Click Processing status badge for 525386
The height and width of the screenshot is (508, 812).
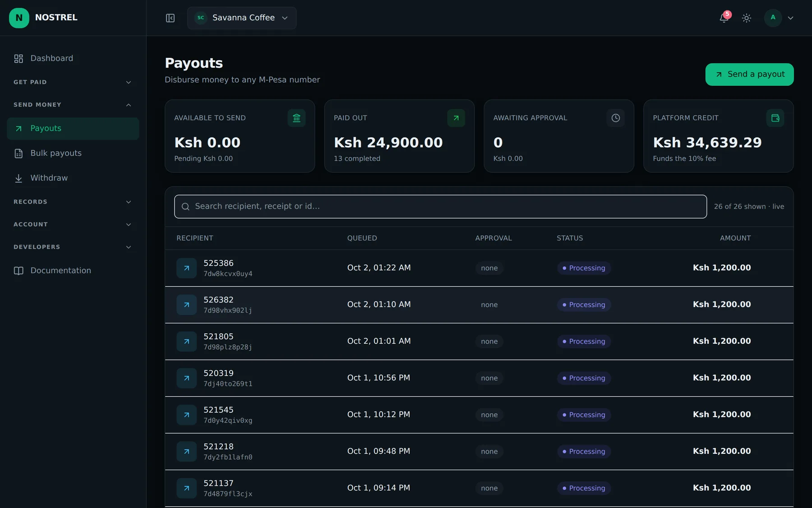pos(584,268)
